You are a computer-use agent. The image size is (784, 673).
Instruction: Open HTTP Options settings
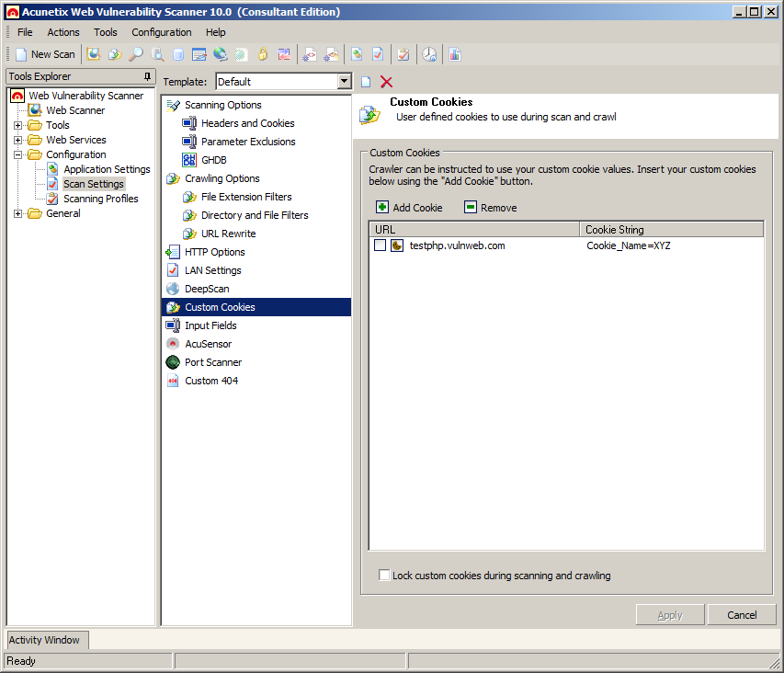[x=215, y=253]
